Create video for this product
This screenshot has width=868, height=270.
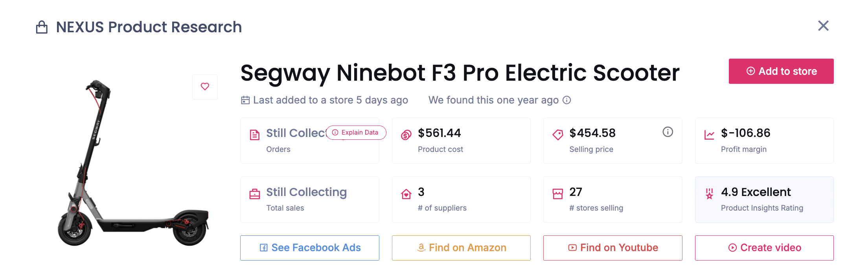tap(764, 248)
